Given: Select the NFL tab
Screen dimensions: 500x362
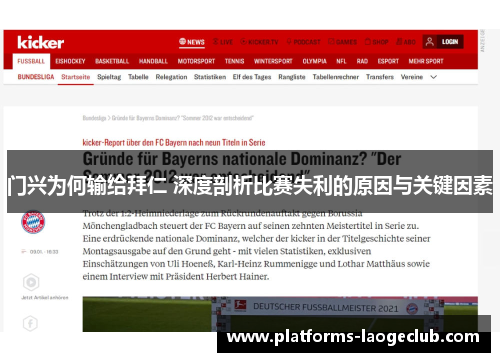Looking at the screenshot, I should point(341,61).
